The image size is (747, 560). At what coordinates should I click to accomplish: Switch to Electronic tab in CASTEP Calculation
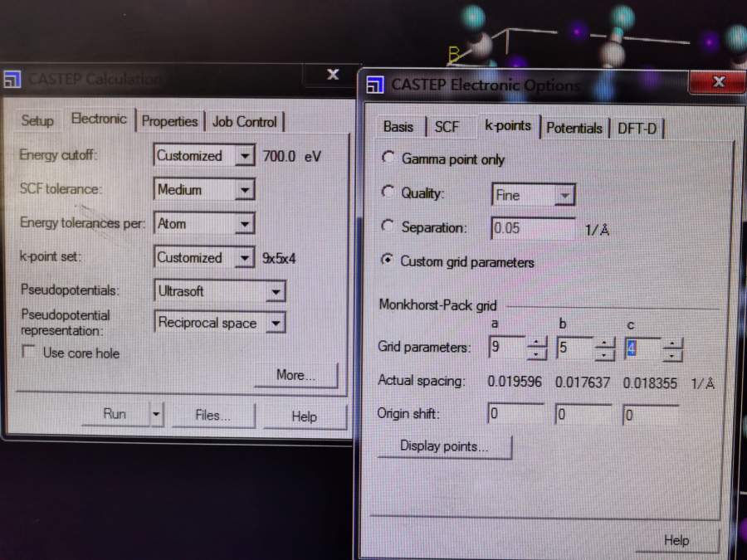pos(99,119)
